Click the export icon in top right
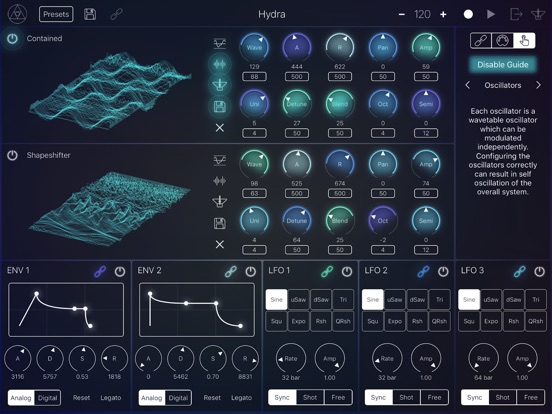The height and width of the screenshot is (414, 552). (516, 14)
